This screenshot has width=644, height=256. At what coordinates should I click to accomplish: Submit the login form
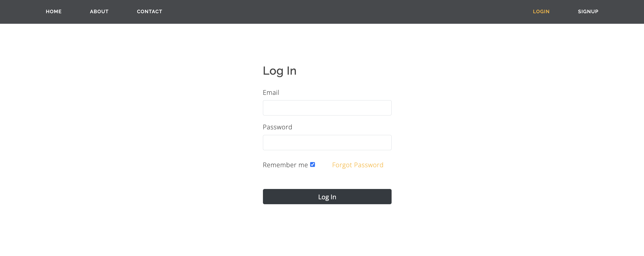point(327,197)
